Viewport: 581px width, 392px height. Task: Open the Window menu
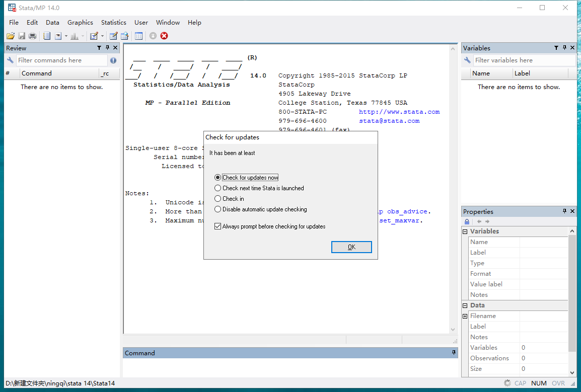(168, 23)
